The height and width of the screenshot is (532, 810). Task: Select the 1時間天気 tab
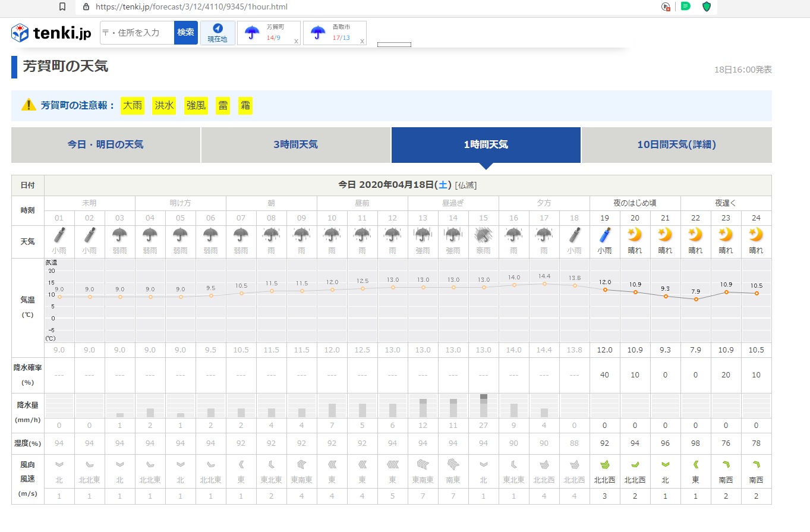point(486,144)
